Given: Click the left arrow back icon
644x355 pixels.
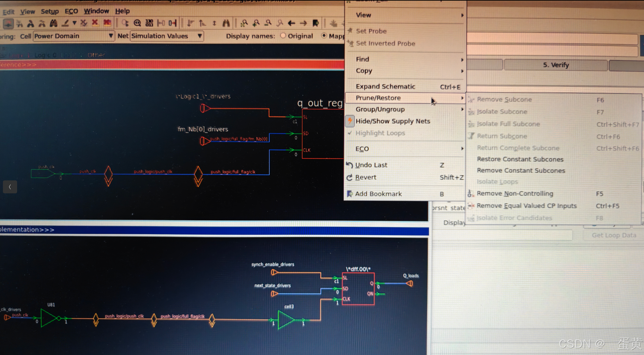Looking at the screenshot, I should tap(291, 23).
